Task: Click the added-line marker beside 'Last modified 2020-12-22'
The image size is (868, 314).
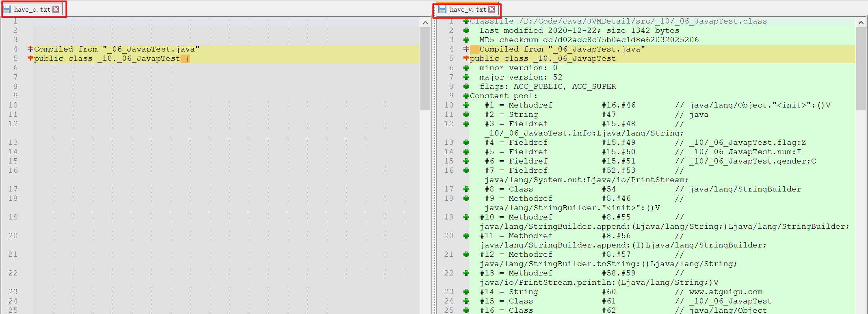Action: [466, 30]
